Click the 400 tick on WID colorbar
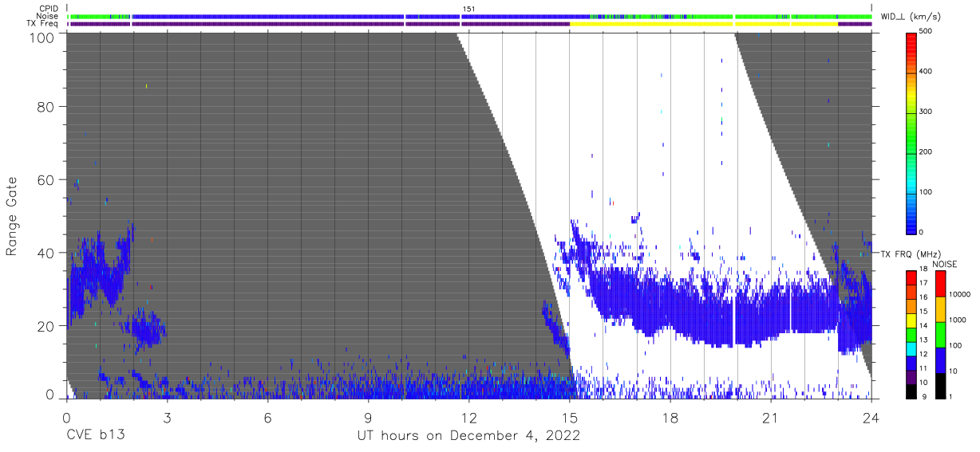 927,72
